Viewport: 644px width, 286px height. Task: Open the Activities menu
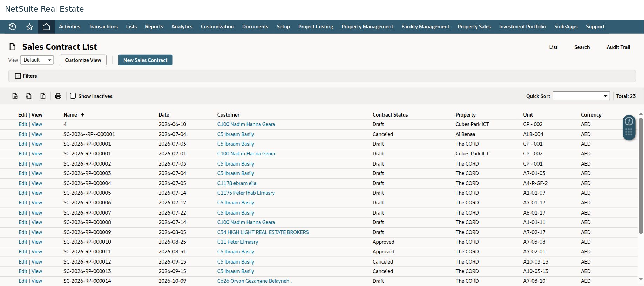tap(69, 27)
